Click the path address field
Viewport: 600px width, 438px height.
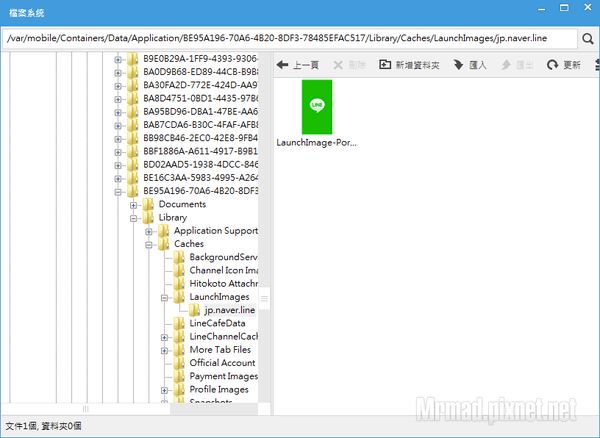(x=290, y=38)
